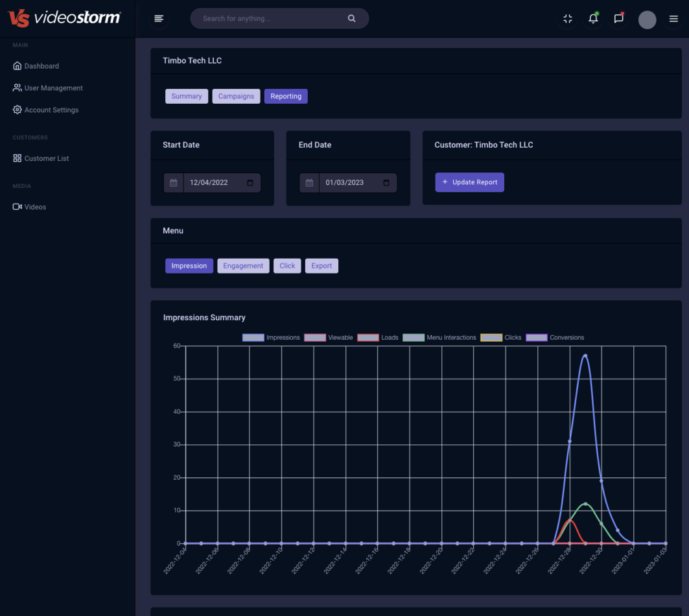Select the Engagement metric button
The image size is (689, 616).
click(x=243, y=266)
